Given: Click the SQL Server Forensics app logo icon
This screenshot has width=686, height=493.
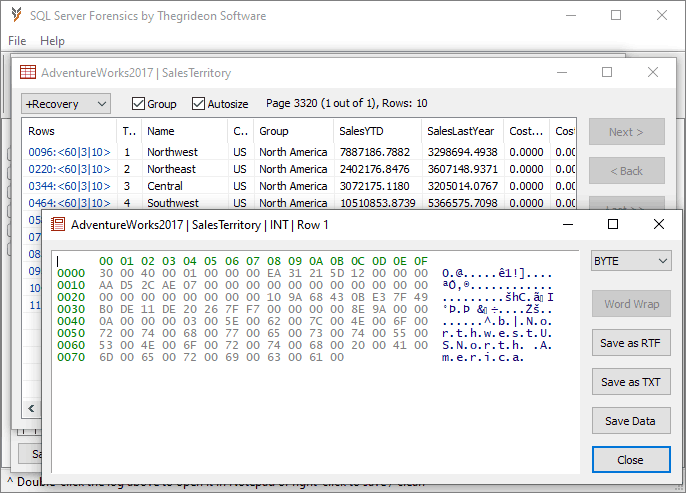Looking at the screenshot, I should pos(16,15).
